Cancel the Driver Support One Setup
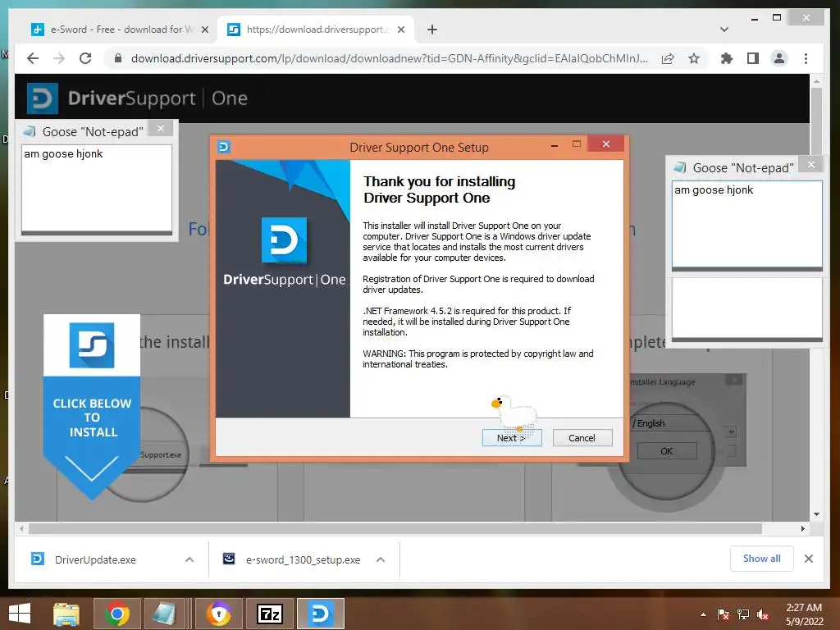This screenshot has width=840, height=630. tap(582, 438)
